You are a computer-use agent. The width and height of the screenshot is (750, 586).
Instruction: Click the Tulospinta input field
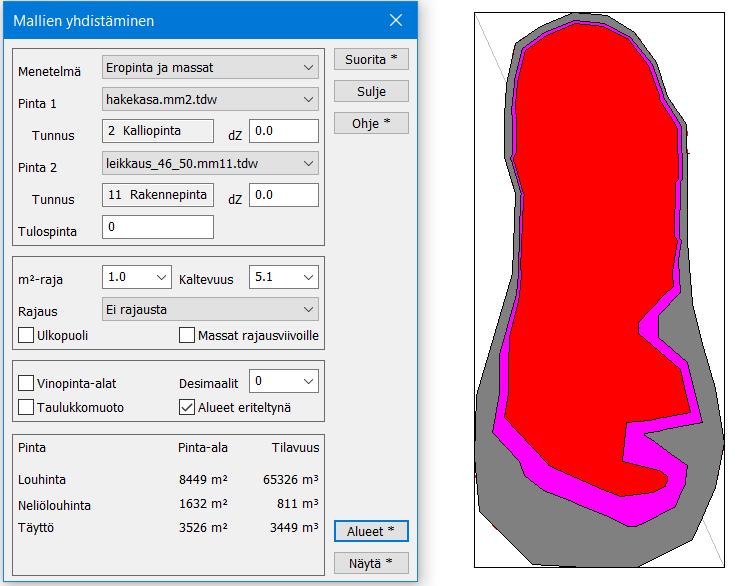pos(158,227)
